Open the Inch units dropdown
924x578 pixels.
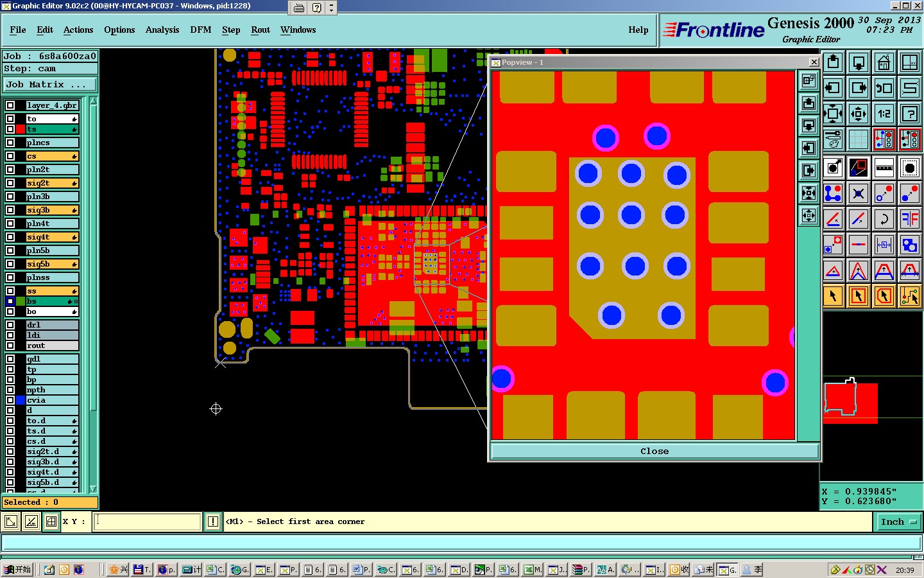click(x=898, y=522)
